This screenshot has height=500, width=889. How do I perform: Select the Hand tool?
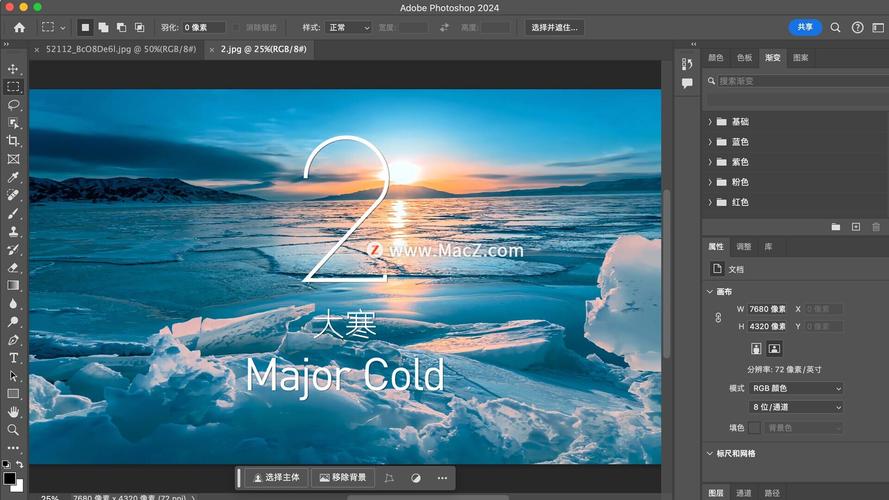coord(13,412)
